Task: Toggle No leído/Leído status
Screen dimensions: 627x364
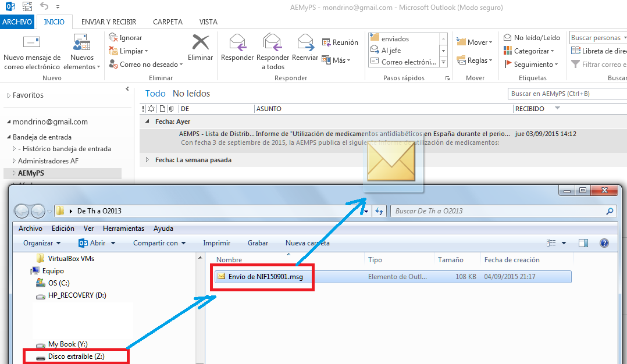Action: [x=532, y=38]
